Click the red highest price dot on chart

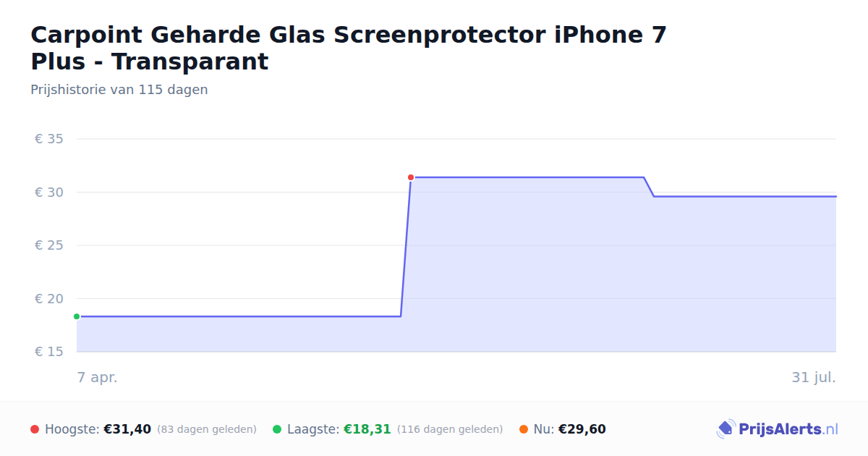(411, 177)
